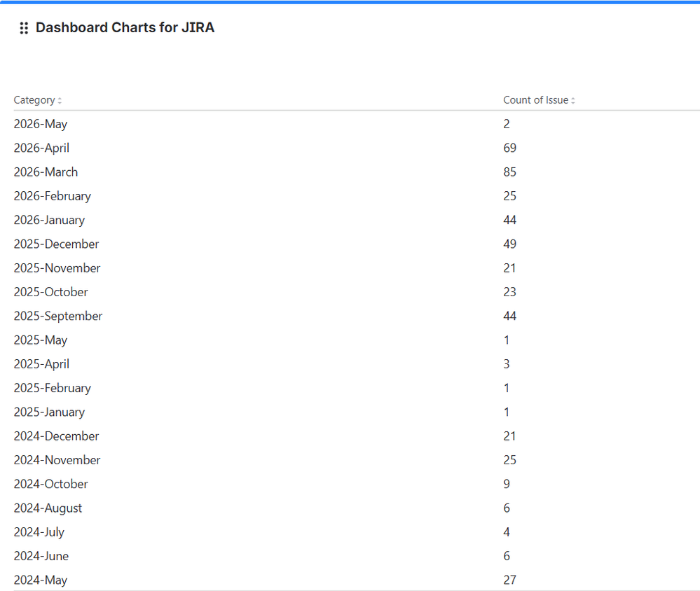Click count value 27 for 2024-May
Image resolution: width=700 pixels, height=591 pixels.
510,580
